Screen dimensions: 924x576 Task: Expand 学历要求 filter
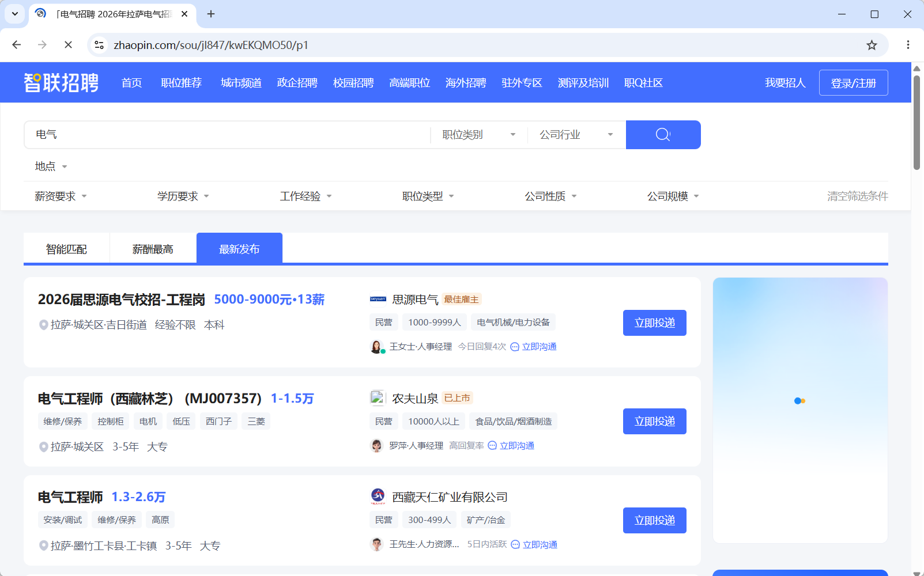pyautogui.click(x=183, y=196)
